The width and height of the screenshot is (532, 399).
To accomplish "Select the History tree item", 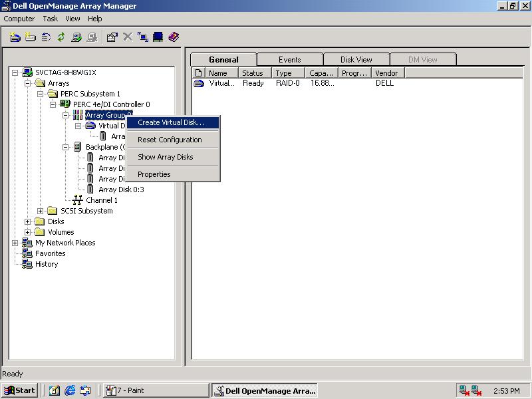I will pyautogui.click(x=47, y=264).
